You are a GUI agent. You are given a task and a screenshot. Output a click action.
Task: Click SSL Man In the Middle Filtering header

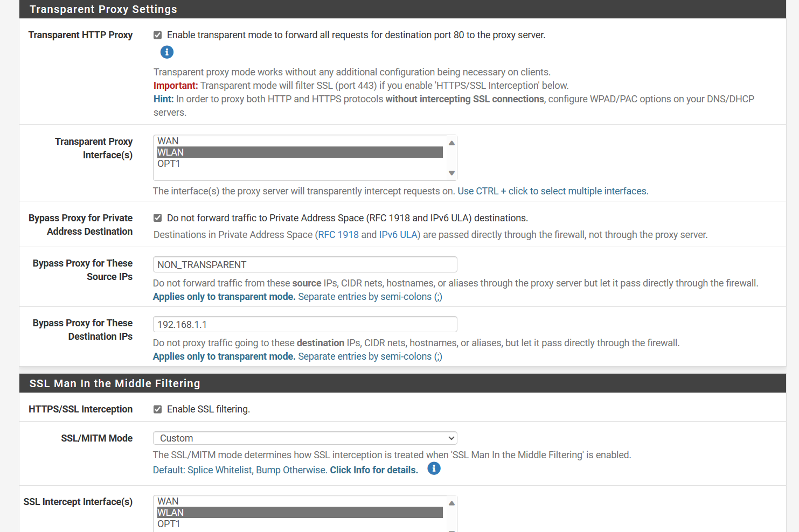pos(402,383)
